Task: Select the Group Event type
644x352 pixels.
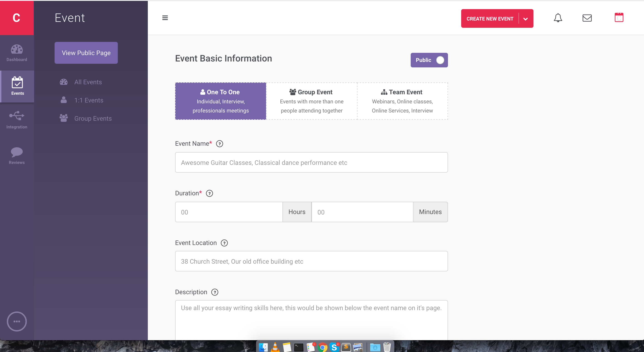Action: (312, 101)
